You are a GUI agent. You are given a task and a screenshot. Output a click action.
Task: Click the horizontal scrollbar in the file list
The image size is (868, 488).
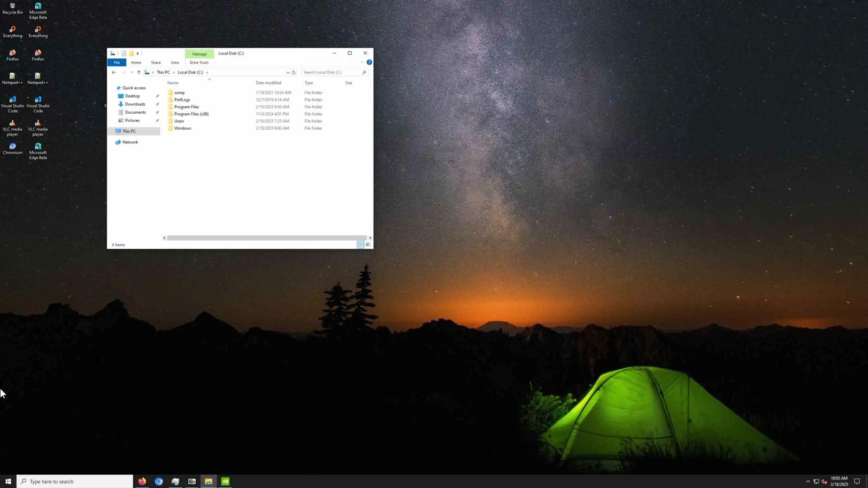(x=267, y=238)
